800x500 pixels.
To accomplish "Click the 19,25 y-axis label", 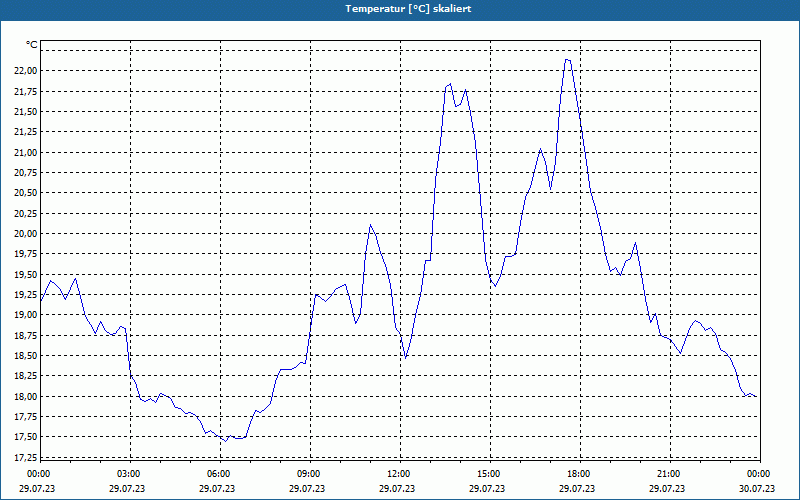I will pyautogui.click(x=24, y=294).
